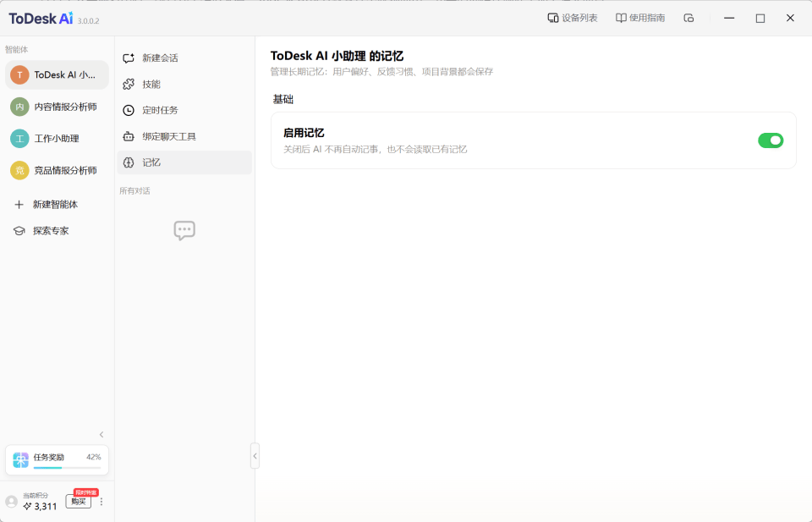The image size is (812, 522).
Task: Open the 技能 menu item
Action: [x=184, y=84]
